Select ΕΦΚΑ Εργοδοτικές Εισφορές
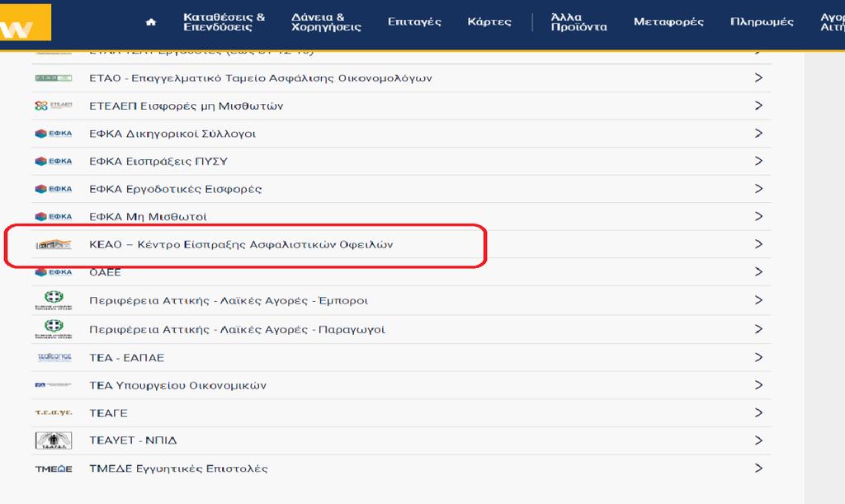 coord(175,189)
